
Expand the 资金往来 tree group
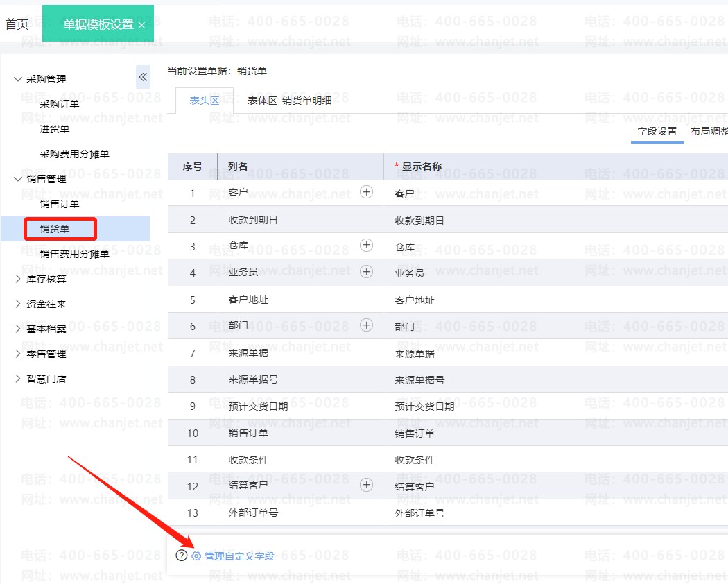[17, 303]
